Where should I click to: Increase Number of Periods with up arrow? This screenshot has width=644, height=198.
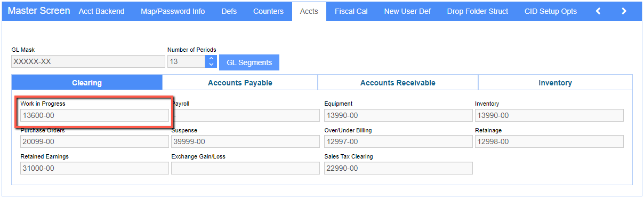point(211,59)
